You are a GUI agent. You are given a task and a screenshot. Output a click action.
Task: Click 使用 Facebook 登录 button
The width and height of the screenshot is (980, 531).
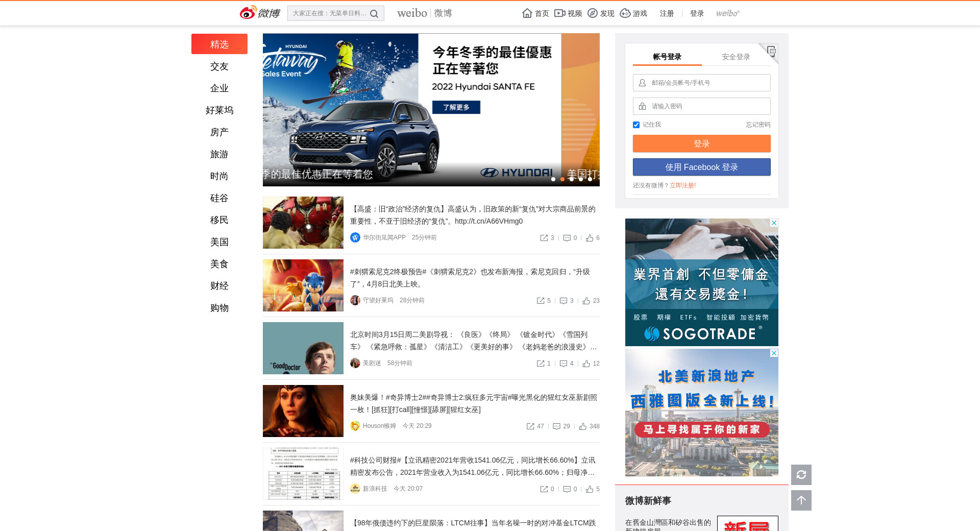(701, 167)
